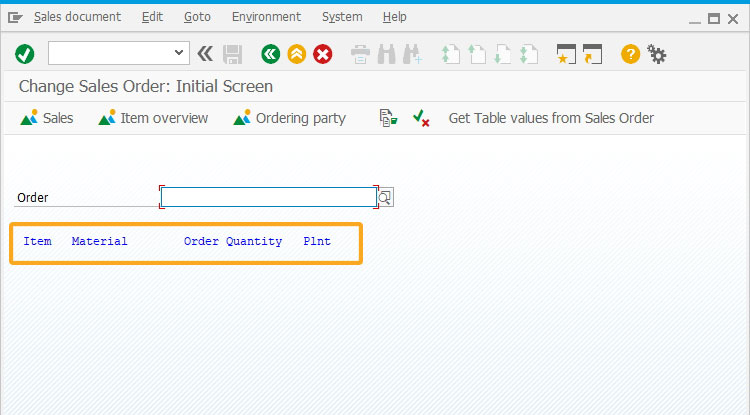The image size is (750, 415).
Task: Click the Find binoculars icon
Action: [x=386, y=55]
